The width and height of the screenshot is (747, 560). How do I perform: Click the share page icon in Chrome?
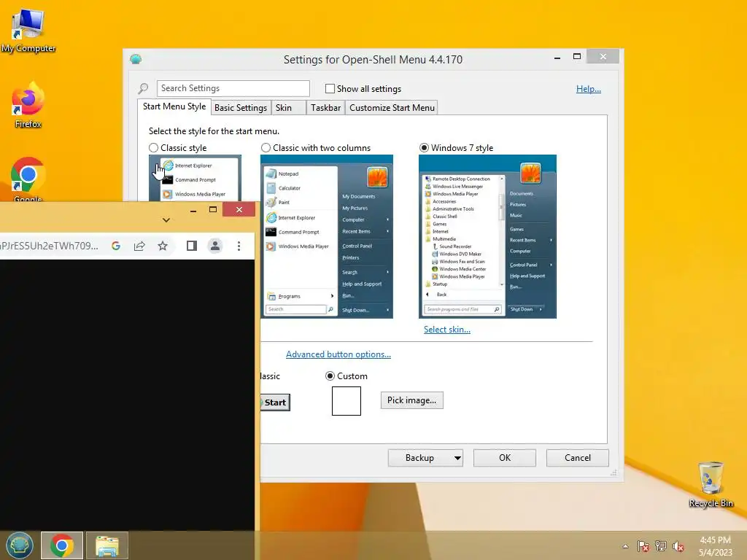pos(139,246)
